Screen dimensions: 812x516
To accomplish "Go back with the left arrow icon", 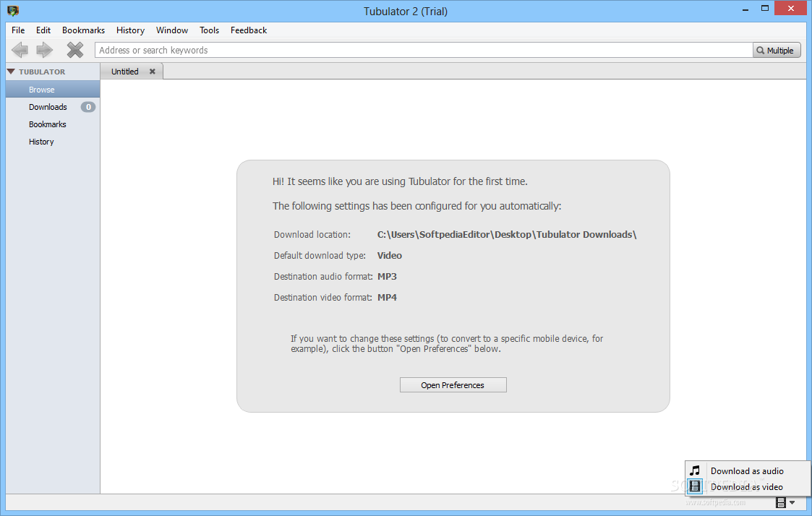I will (20, 50).
